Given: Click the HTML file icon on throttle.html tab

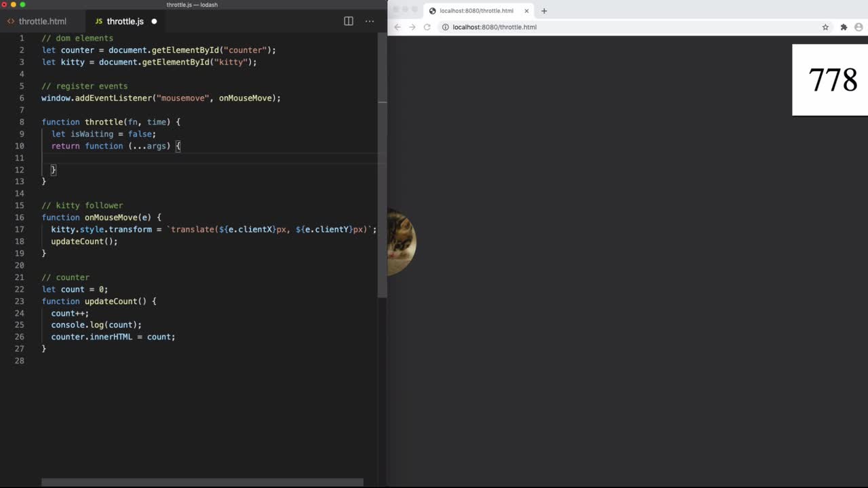Looking at the screenshot, I should pos(11,21).
